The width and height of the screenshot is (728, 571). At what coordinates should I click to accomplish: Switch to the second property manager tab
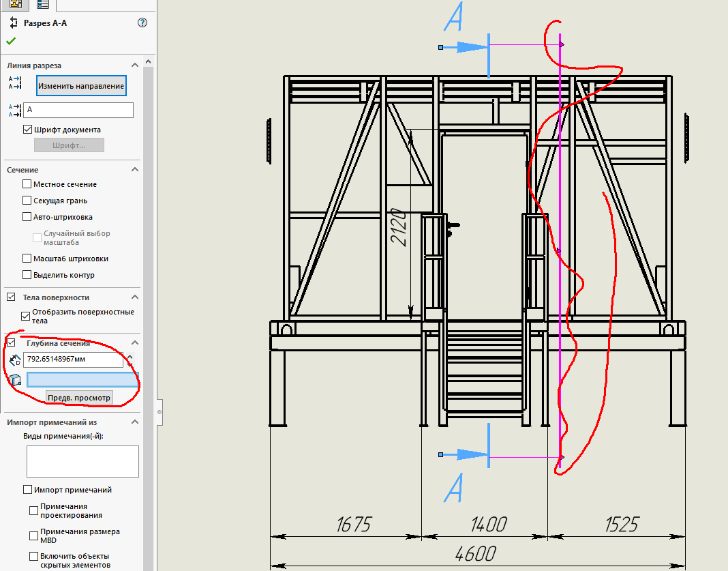click(42, 4)
